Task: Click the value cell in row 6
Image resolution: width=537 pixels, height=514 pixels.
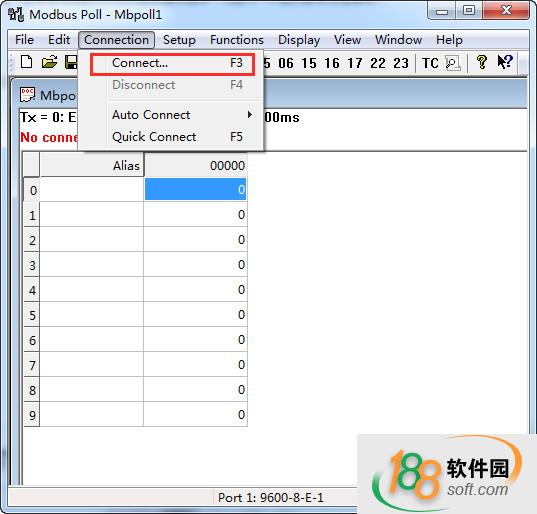Action: coord(196,339)
